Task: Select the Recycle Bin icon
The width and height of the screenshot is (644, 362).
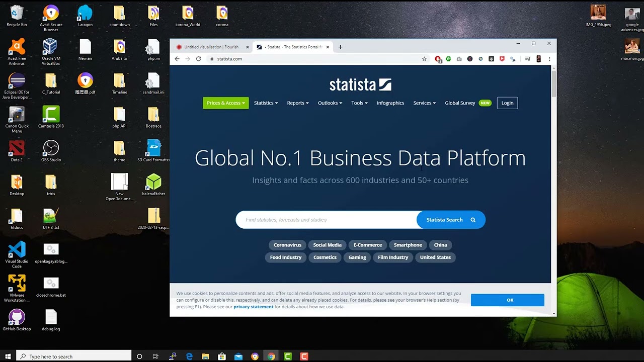Action: pyautogui.click(x=17, y=16)
